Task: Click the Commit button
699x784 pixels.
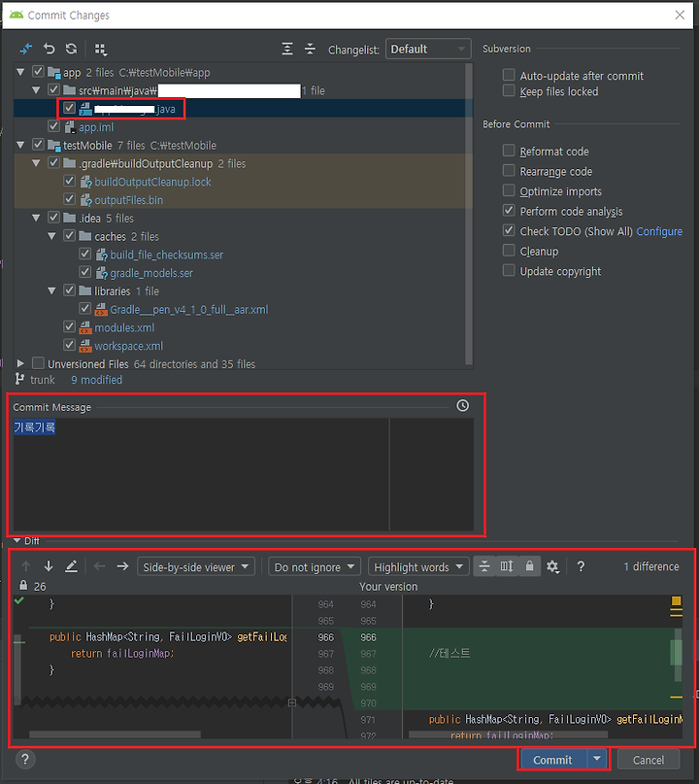Action: pos(552,759)
